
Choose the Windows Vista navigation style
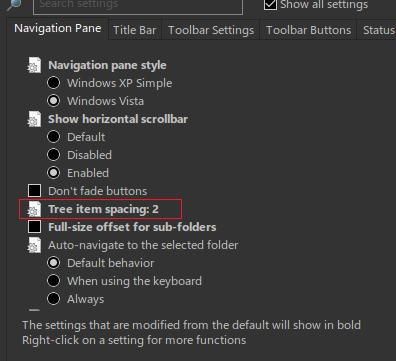pos(54,101)
